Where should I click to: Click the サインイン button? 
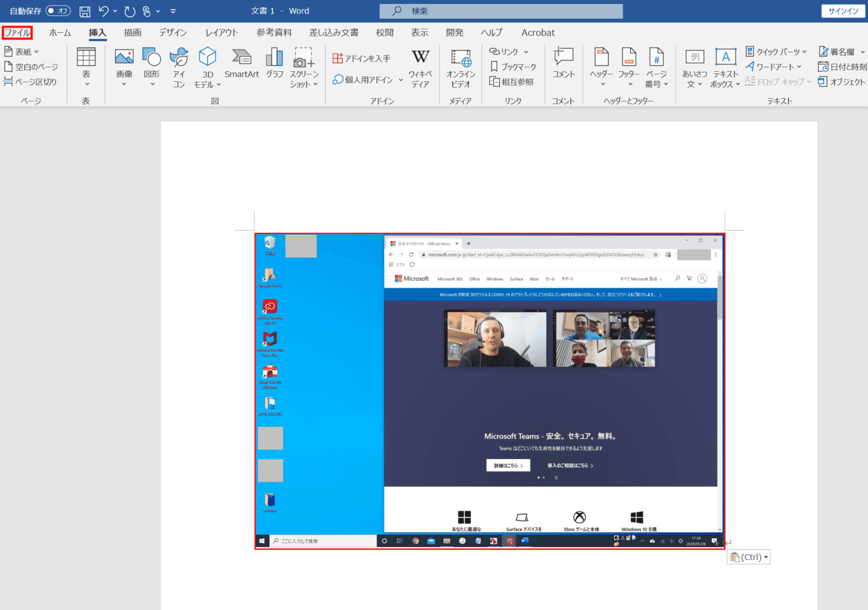pyautogui.click(x=843, y=11)
